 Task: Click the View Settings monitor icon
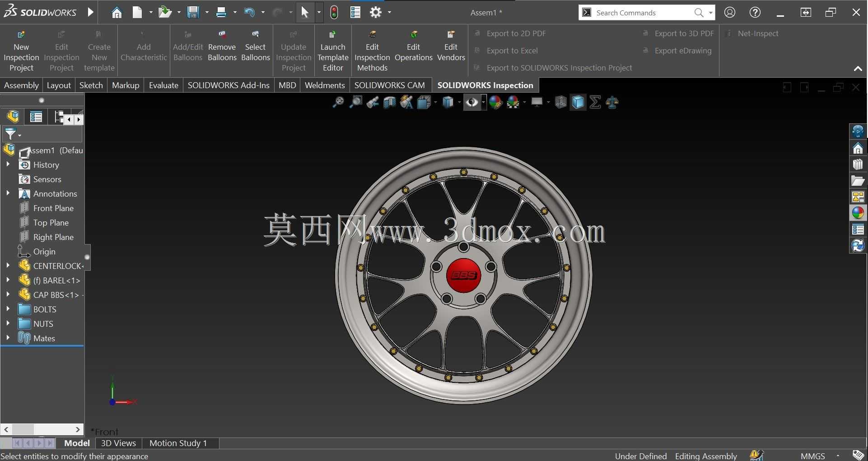[x=537, y=103]
